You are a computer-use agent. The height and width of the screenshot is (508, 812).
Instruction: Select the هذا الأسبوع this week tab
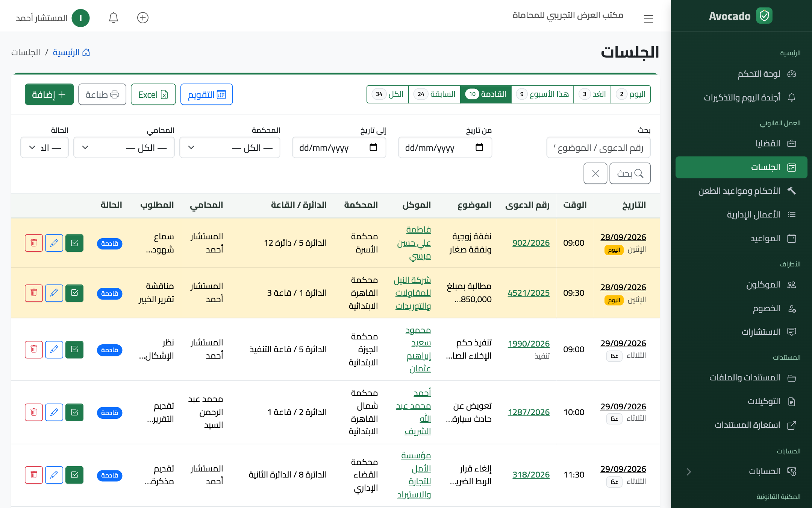click(542, 94)
